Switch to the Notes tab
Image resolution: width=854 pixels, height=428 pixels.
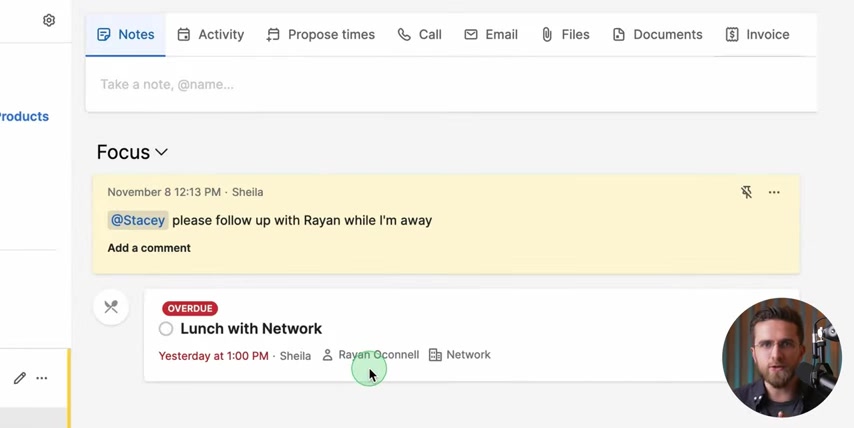coord(125,35)
